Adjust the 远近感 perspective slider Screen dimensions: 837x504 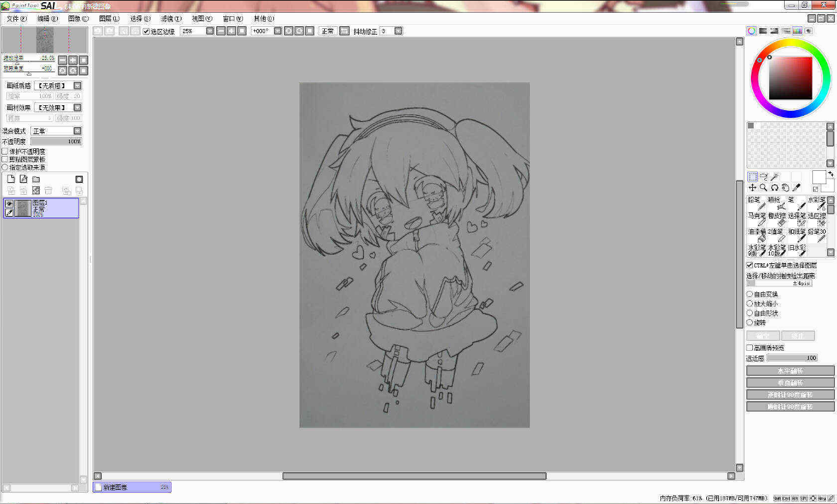793,358
